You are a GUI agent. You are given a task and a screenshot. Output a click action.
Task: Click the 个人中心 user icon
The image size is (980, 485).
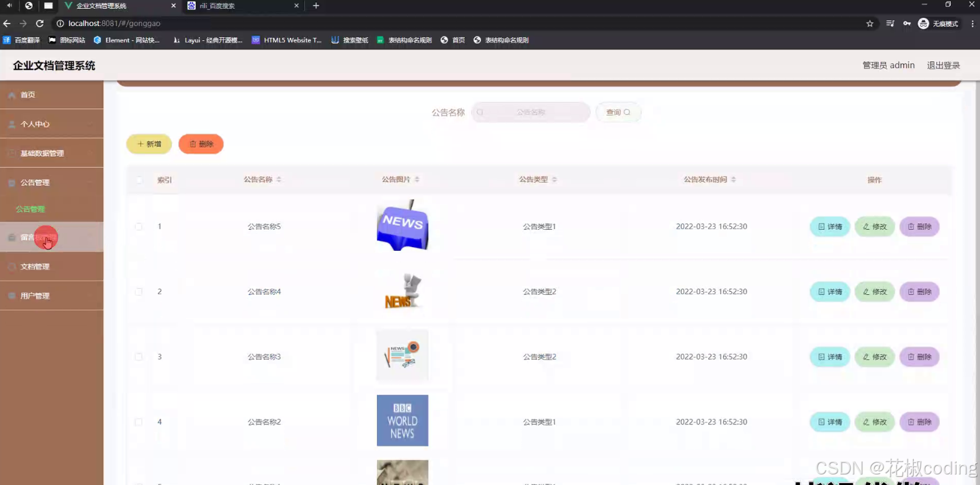coord(12,124)
